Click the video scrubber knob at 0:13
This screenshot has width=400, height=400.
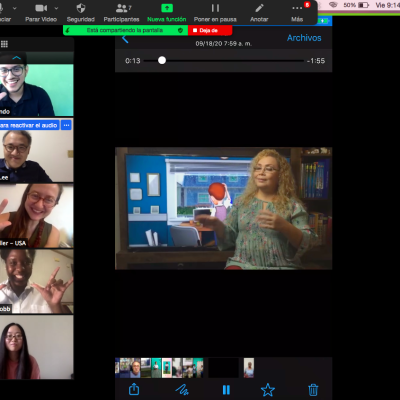pos(162,60)
